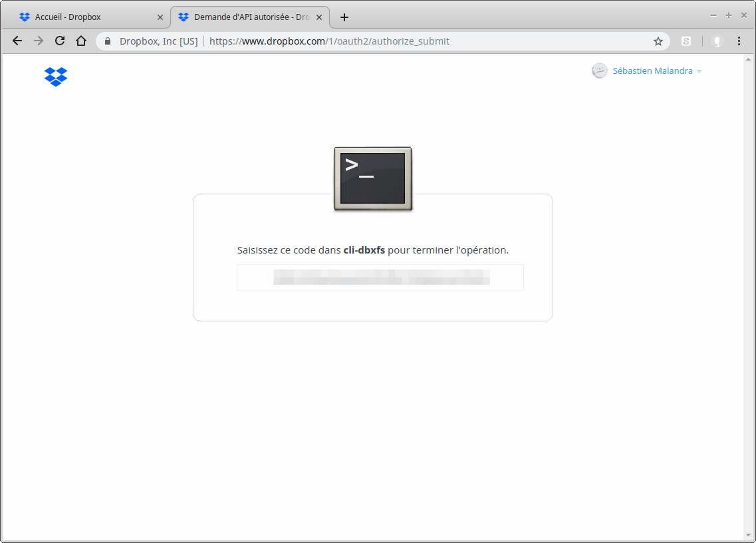Open the browser home page
The height and width of the screenshot is (543, 756).
[81, 41]
